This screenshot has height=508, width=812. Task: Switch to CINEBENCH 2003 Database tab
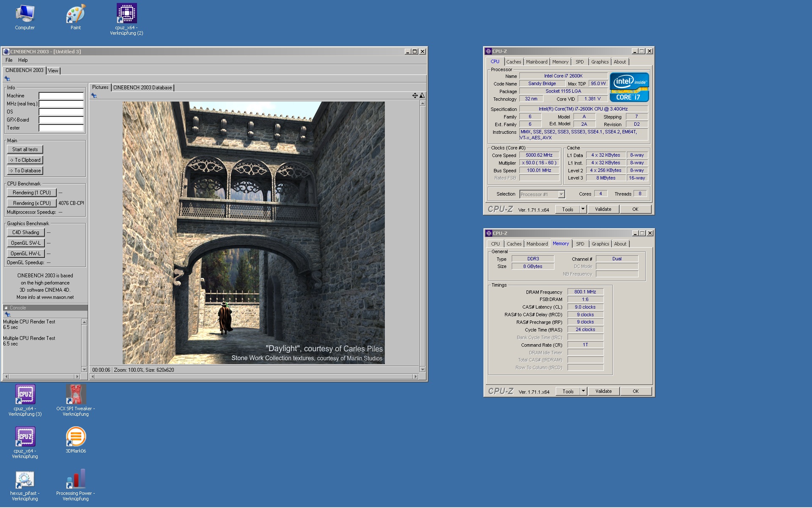143,88
